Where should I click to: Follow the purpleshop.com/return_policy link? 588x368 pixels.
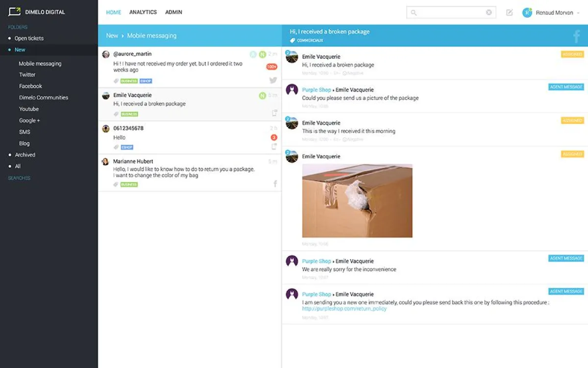(344, 309)
